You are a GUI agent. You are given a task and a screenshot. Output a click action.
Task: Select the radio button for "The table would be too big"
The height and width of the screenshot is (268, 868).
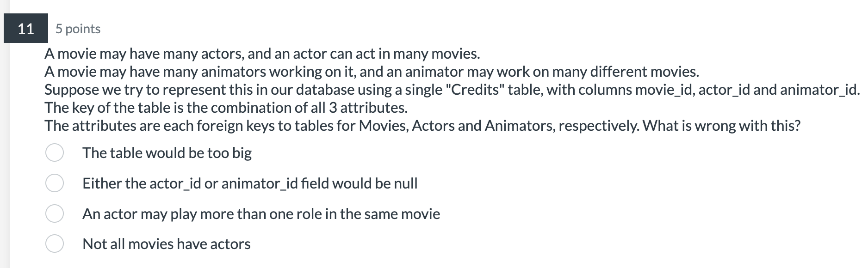tap(55, 152)
